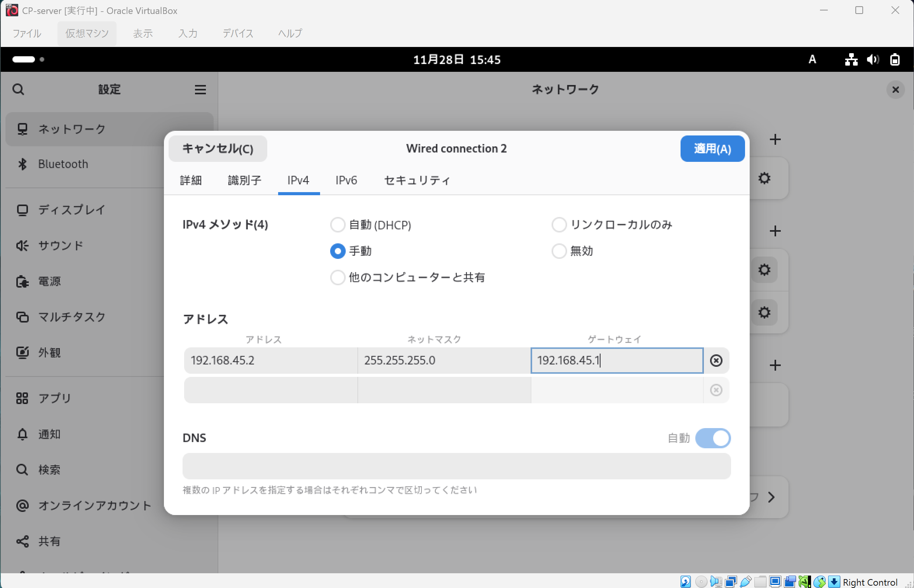Viewport: 914px width, 588px height.
Task: Click the VirtualBox shared folders status icon
Action: pos(760,582)
